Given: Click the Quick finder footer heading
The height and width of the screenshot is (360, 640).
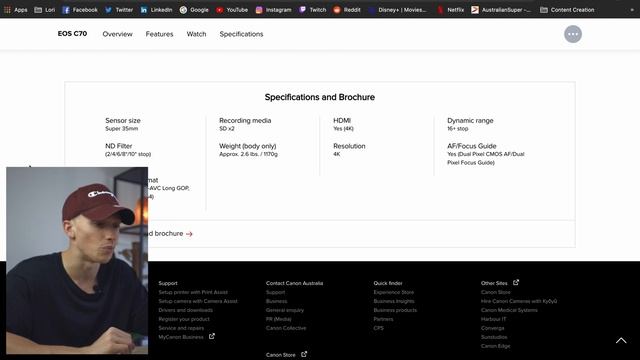Looking at the screenshot, I should click(x=388, y=283).
